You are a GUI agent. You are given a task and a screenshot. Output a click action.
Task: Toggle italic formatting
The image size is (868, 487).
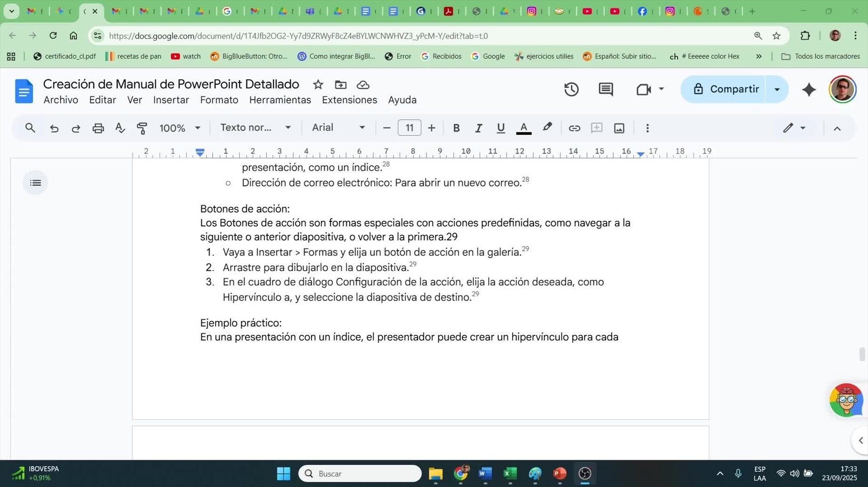tap(478, 128)
